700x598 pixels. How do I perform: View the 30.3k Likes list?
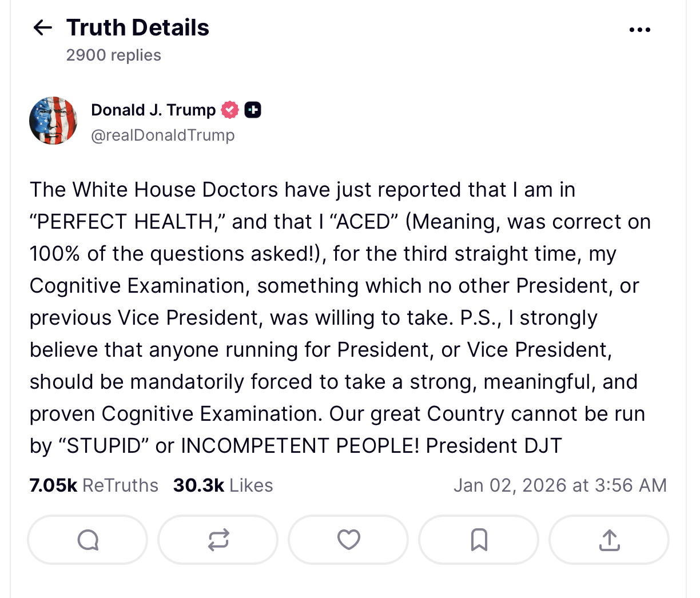[x=223, y=485]
